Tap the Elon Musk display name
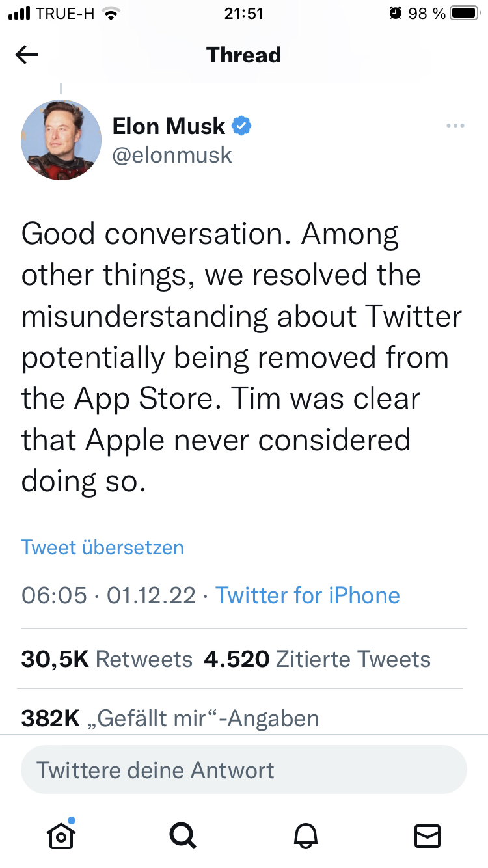The width and height of the screenshot is (488, 868). tap(169, 126)
